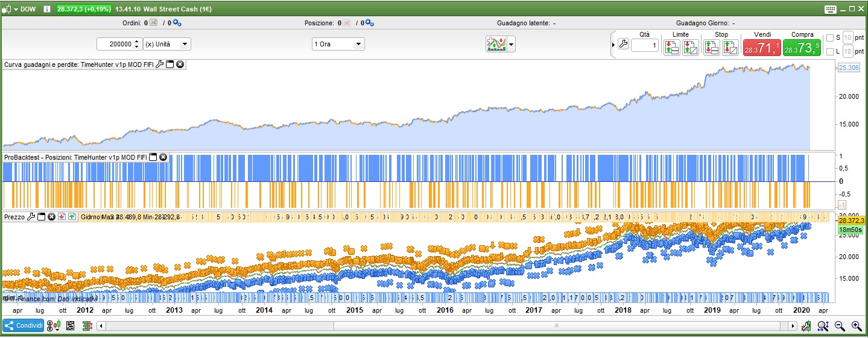The image size is (868, 338).
Task: Enable the L limit checkbox
Action: tap(829, 52)
